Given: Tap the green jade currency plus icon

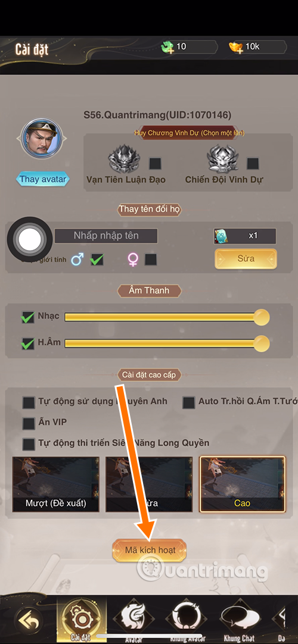Looking at the screenshot, I should pyautogui.click(x=167, y=47).
